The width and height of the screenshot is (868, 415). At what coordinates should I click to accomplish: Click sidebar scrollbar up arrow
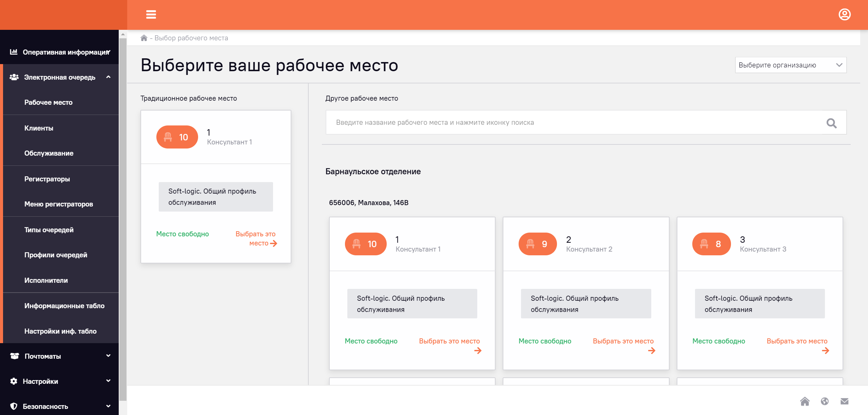click(123, 34)
